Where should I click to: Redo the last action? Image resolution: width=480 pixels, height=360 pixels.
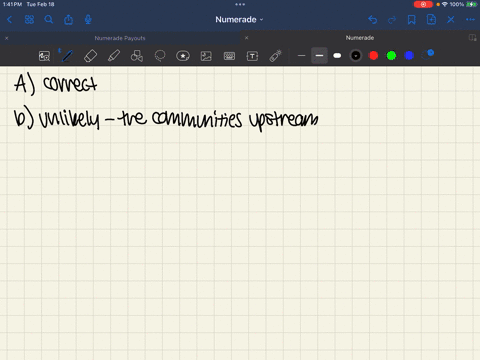pyautogui.click(x=392, y=20)
